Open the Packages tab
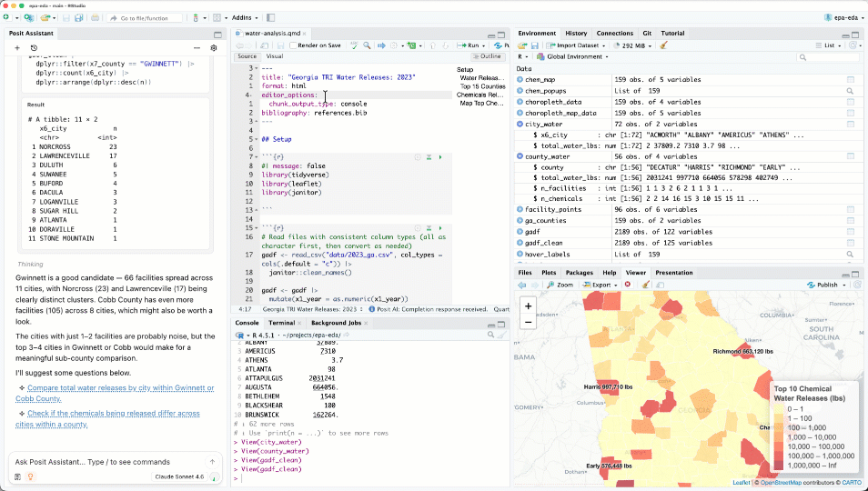 pos(579,273)
